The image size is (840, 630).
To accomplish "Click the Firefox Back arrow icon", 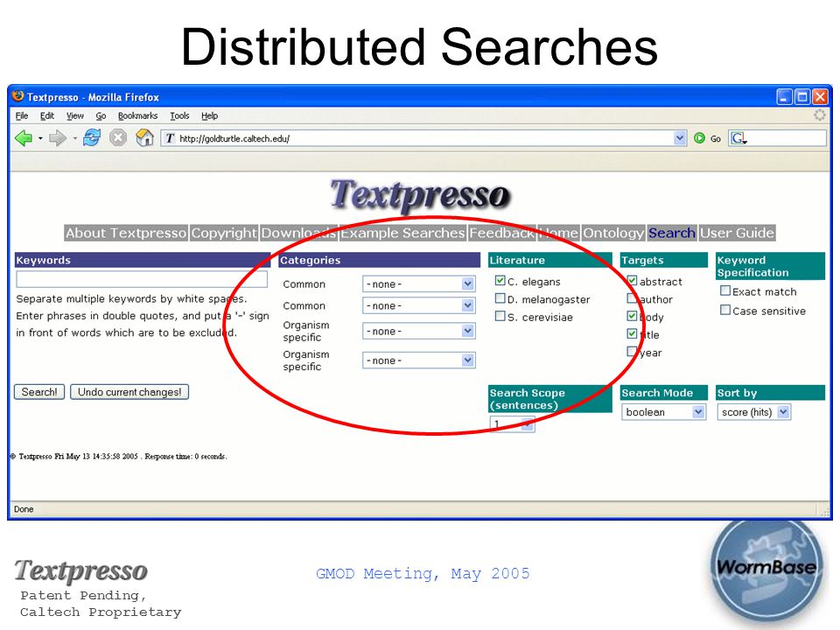I will (24, 138).
